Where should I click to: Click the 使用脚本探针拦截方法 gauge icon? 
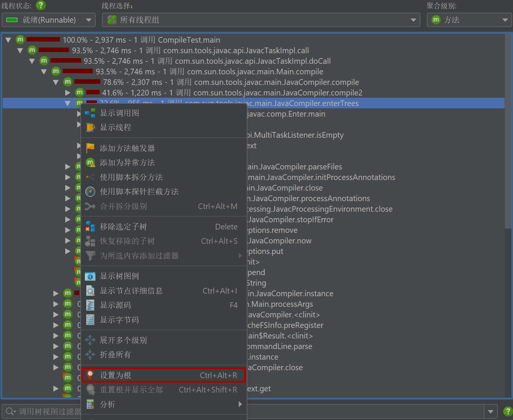pyautogui.click(x=90, y=192)
